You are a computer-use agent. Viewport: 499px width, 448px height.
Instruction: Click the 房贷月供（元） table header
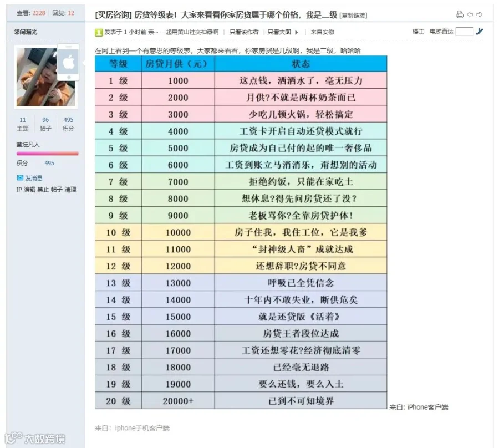(x=178, y=64)
